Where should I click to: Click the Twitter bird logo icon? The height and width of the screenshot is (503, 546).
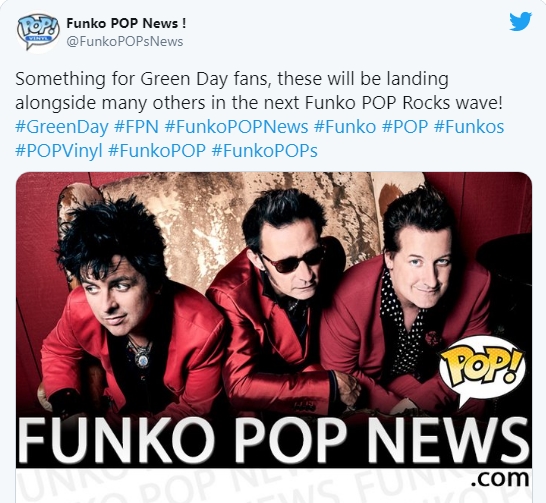click(x=520, y=22)
